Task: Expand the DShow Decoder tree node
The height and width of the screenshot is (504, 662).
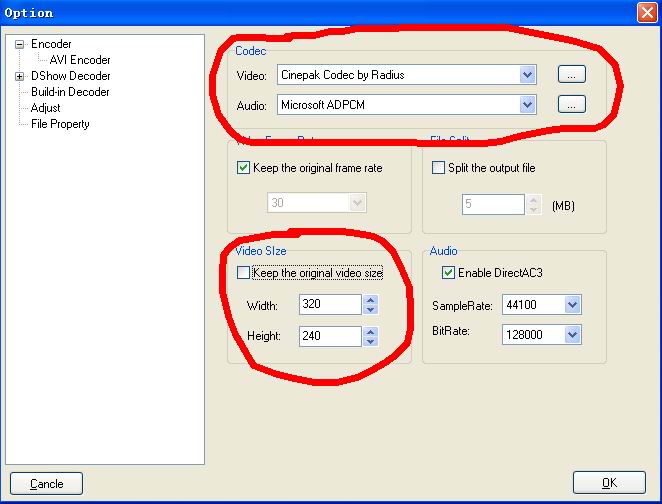Action: point(20,76)
